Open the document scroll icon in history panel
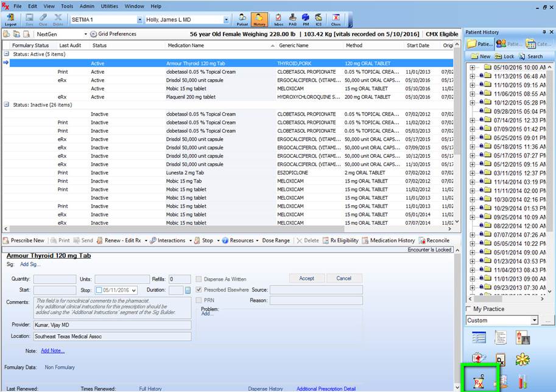556x392 pixels. (x=501, y=337)
